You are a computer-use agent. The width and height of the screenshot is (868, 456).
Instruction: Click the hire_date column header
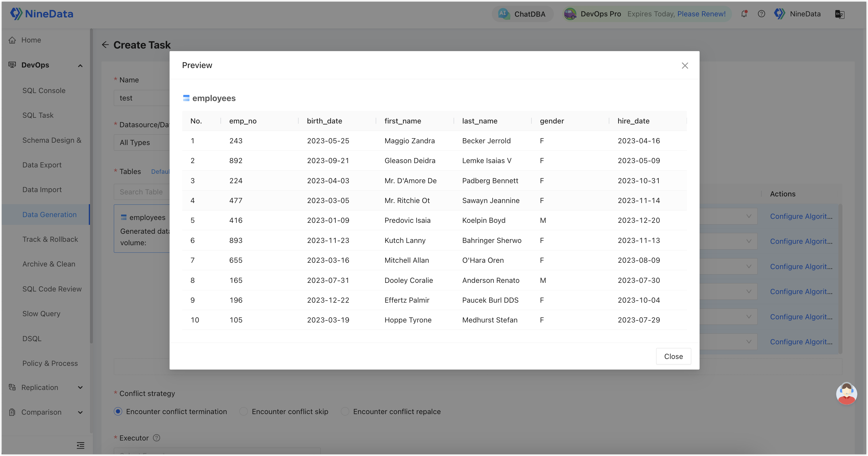point(633,121)
